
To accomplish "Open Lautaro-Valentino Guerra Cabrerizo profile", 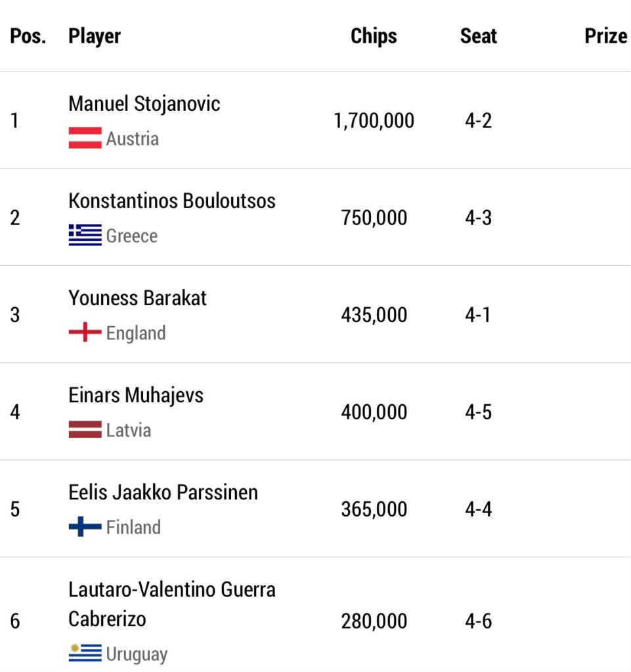I will (x=172, y=604).
